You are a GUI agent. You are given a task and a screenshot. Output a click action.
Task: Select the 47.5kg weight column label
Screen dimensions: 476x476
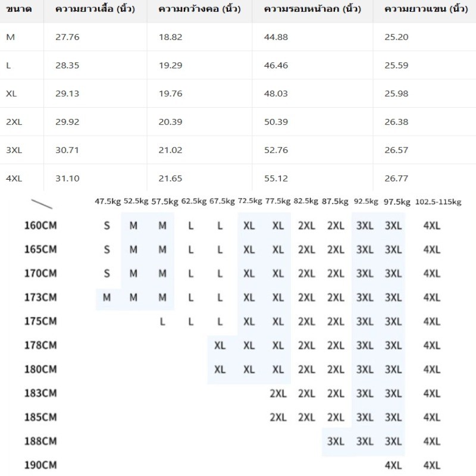[108, 201]
